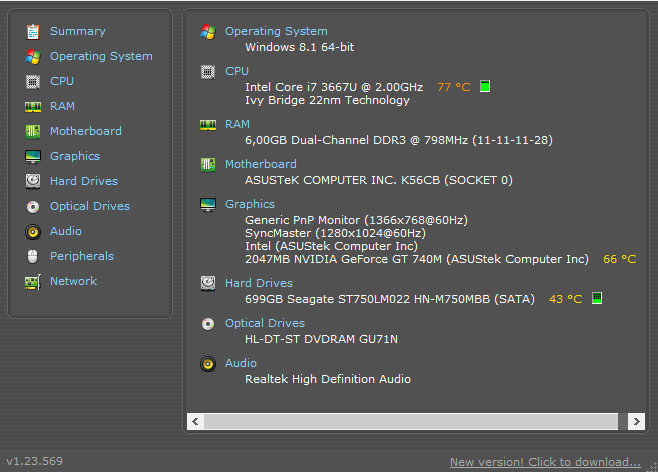
Task: Click the Summary clipboard icon in sidebar
Action: pyautogui.click(x=33, y=31)
